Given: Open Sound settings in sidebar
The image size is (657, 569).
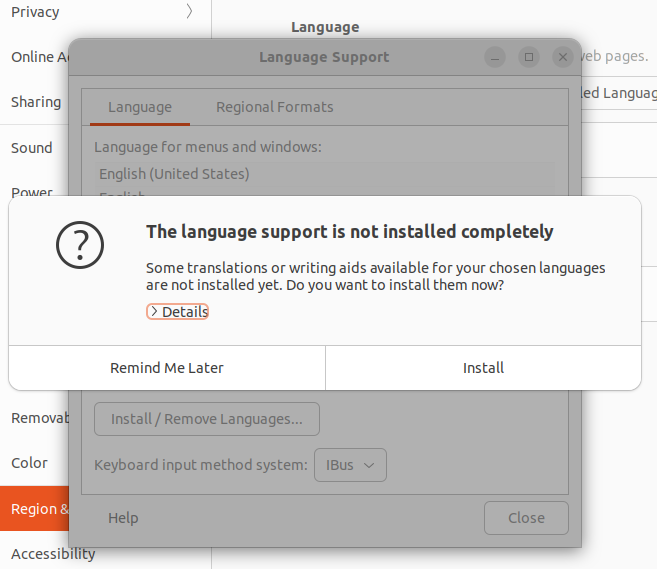Looking at the screenshot, I should pyautogui.click(x=32, y=148).
